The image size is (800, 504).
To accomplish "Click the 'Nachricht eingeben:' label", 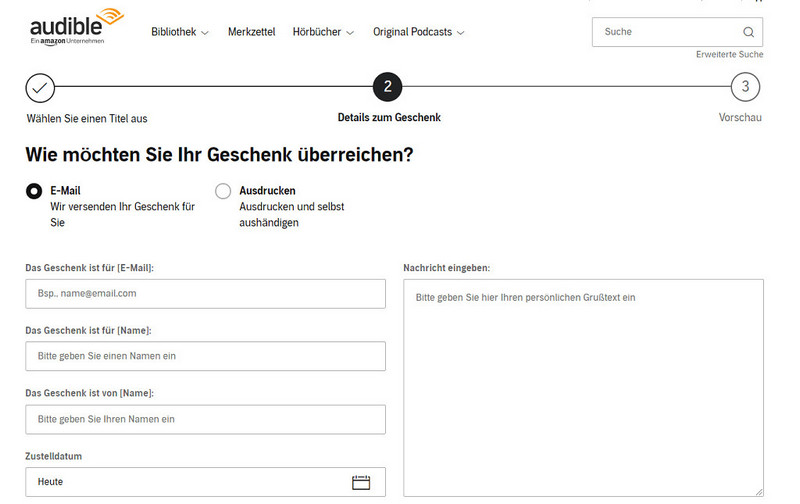I will [446, 268].
